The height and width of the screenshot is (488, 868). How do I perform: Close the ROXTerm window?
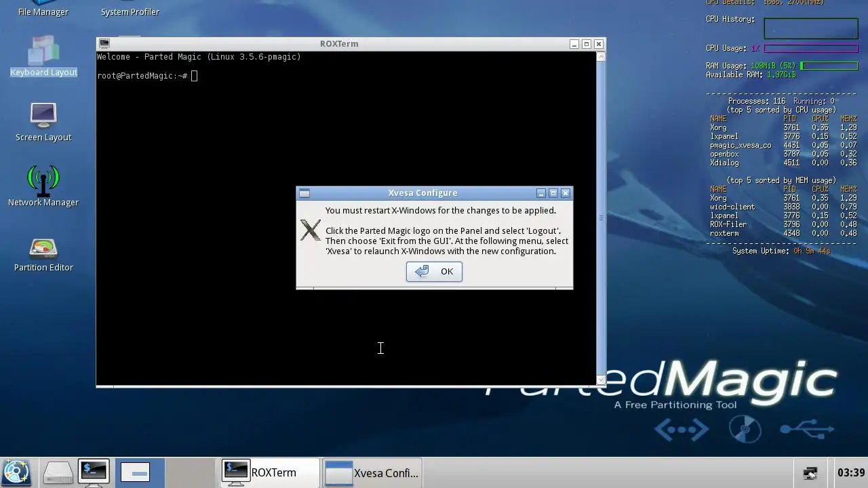coord(599,44)
